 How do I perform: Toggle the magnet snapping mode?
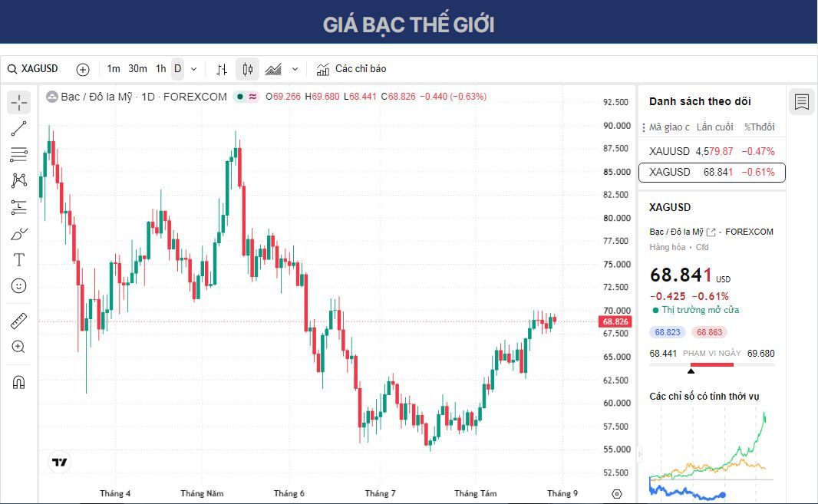click(18, 383)
